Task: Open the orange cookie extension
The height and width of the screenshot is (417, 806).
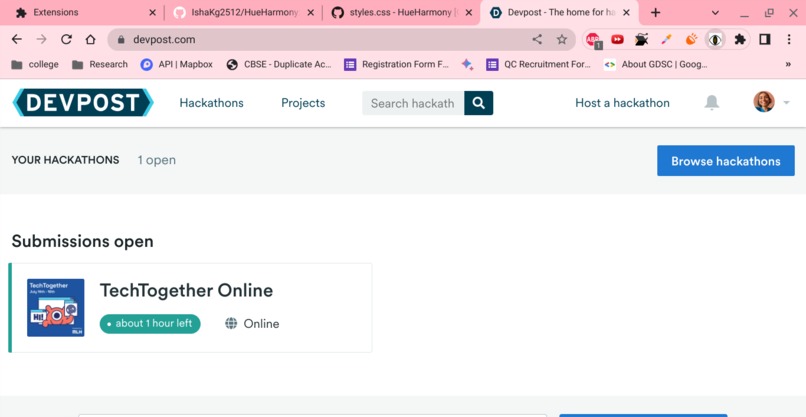Action: click(x=691, y=40)
